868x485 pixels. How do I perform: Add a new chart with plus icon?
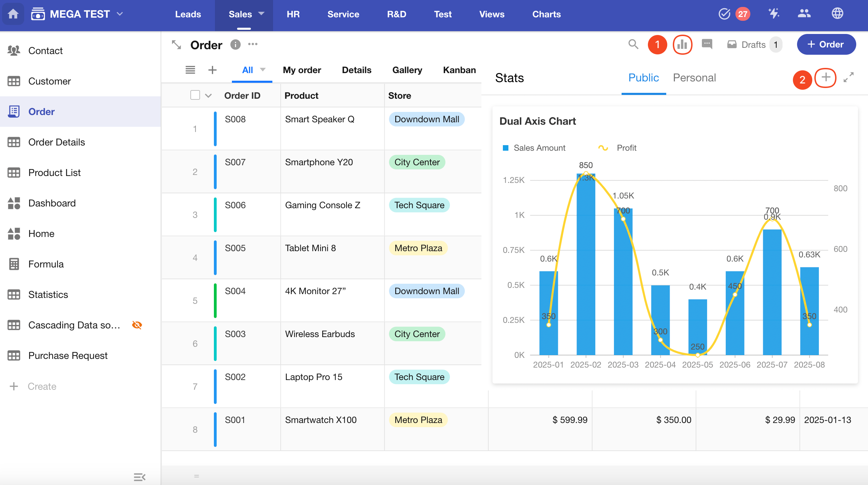coord(826,78)
